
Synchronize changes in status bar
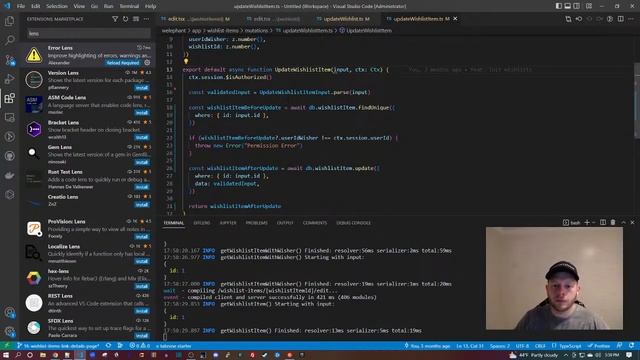tap(108, 346)
